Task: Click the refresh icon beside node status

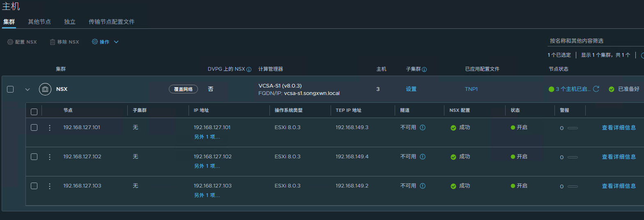Action: 596,89
